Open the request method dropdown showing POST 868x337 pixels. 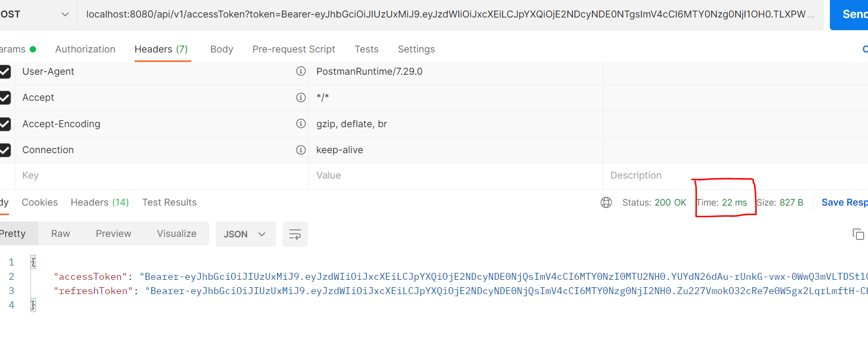point(65,15)
